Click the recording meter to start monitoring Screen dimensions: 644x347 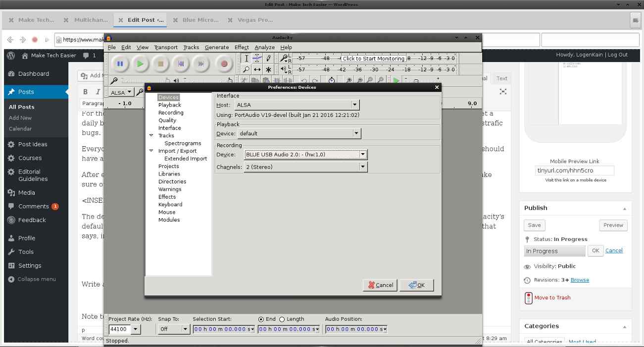[x=373, y=58]
